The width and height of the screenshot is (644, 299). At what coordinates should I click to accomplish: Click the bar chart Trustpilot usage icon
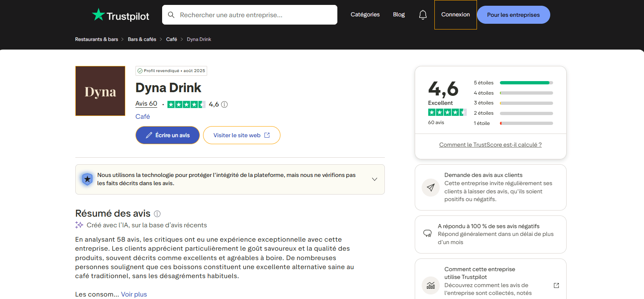(x=431, y=285)
